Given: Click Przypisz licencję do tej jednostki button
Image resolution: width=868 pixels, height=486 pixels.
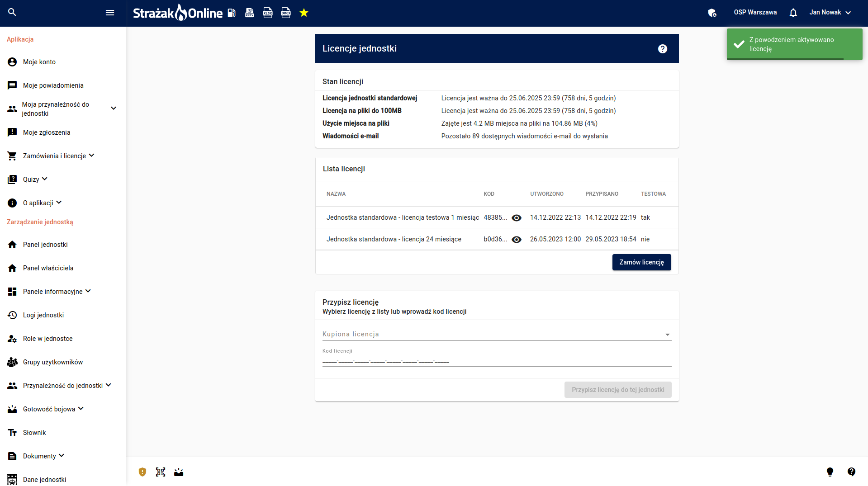Looking at the screenshot, I should 618,390.
